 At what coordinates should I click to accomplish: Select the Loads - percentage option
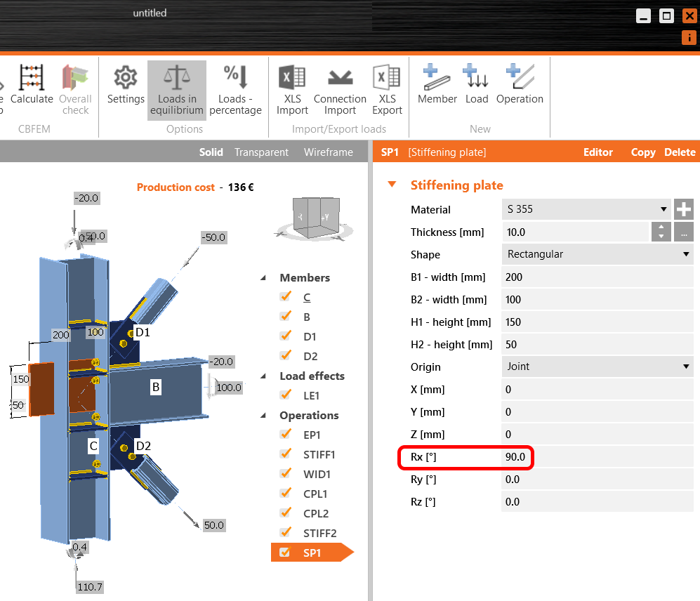[x=236, y=88]
